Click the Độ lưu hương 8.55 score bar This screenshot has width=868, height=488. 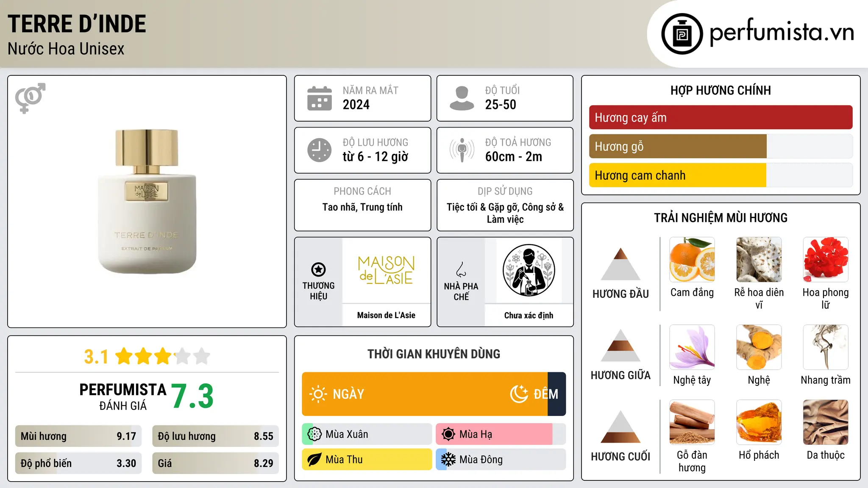215,436
